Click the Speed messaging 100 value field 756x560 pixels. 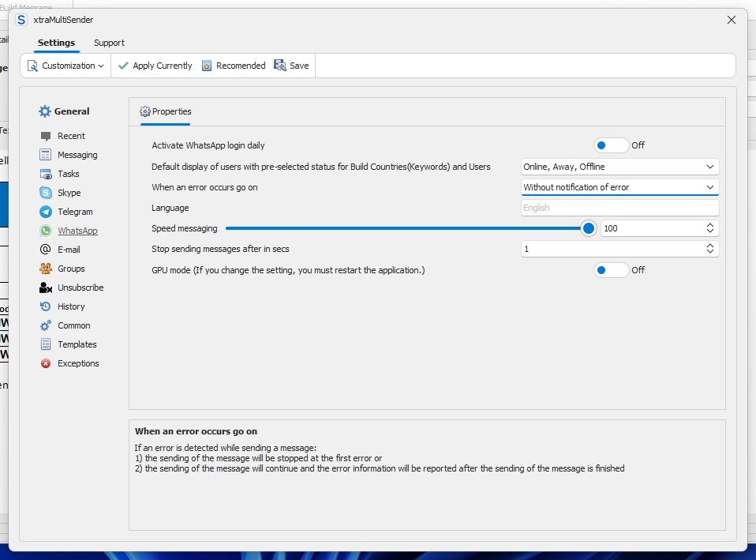653,228
